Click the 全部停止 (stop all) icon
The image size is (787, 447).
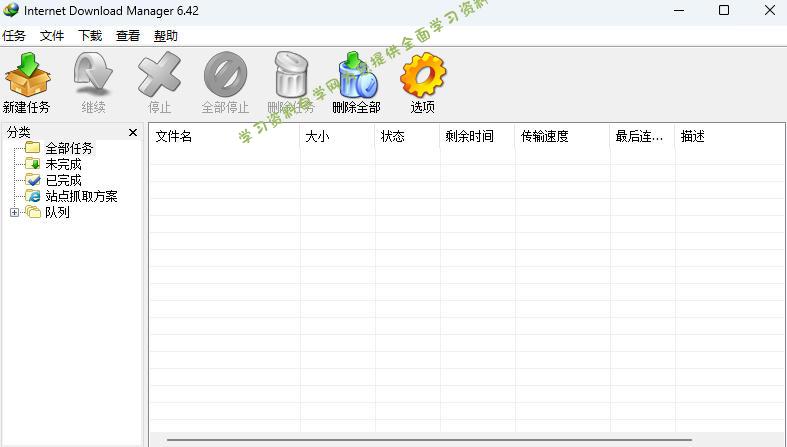[225, 74]
